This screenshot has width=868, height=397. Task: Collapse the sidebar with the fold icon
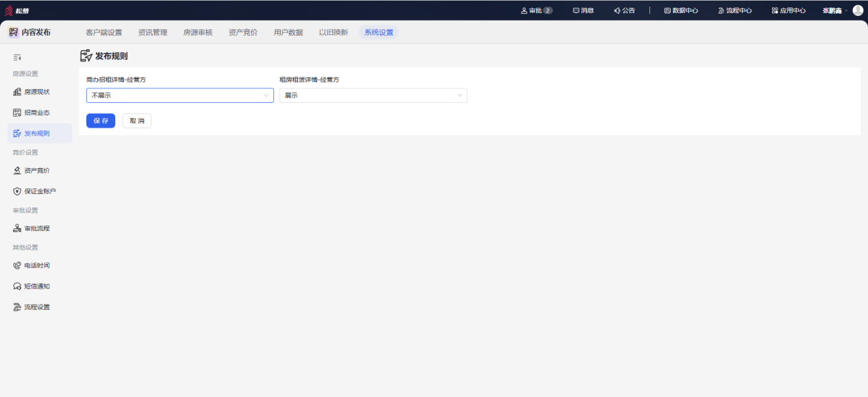click(17, 58)
